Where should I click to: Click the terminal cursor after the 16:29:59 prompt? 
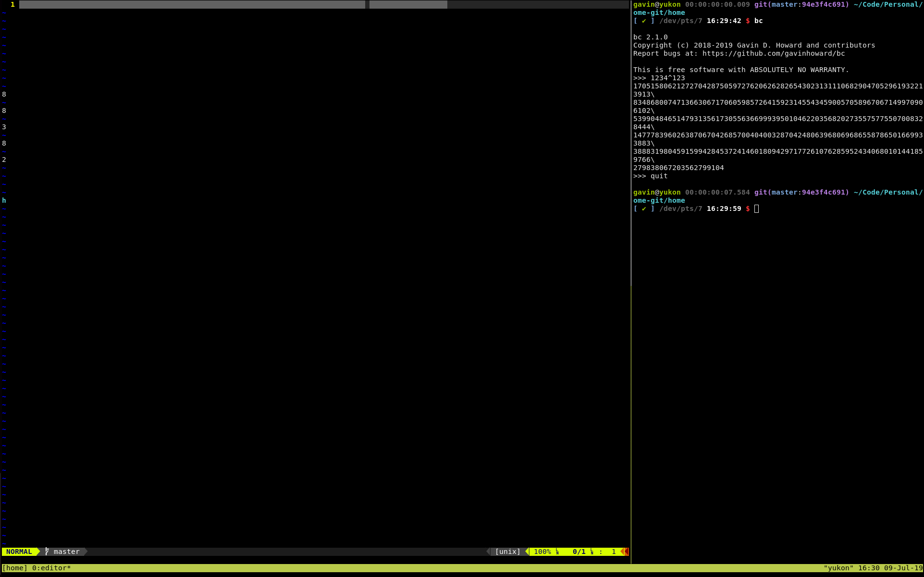click(x=757, y=209)
